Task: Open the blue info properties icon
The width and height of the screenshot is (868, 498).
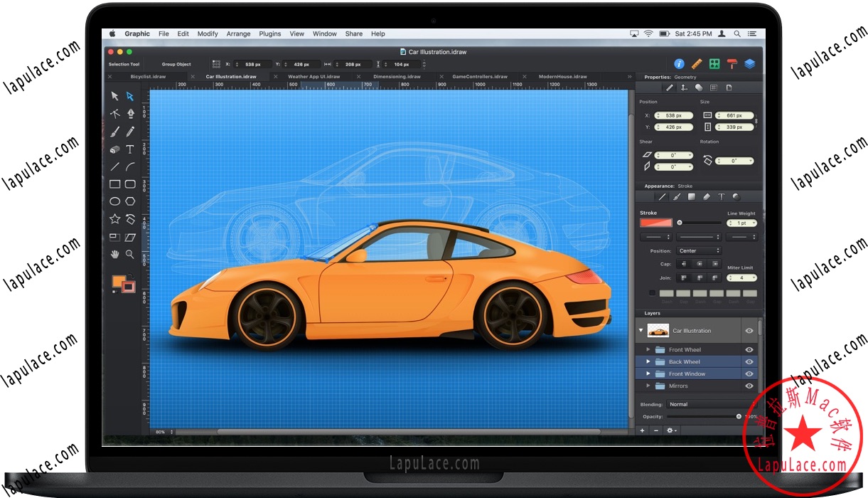Action: (679, 63)
